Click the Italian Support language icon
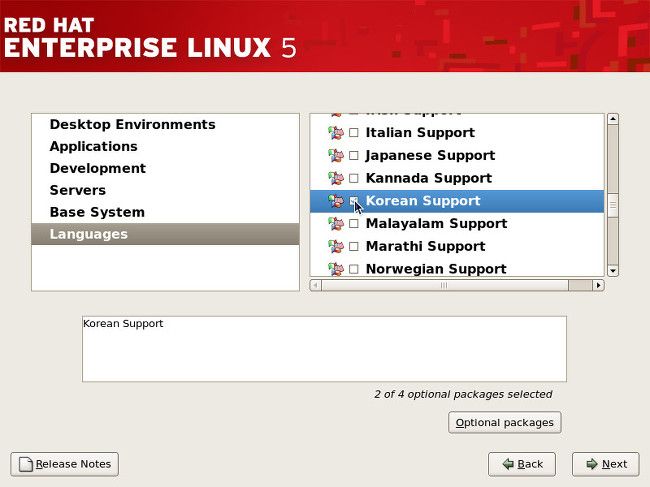650x487 pixels. (x=336, y=133)
